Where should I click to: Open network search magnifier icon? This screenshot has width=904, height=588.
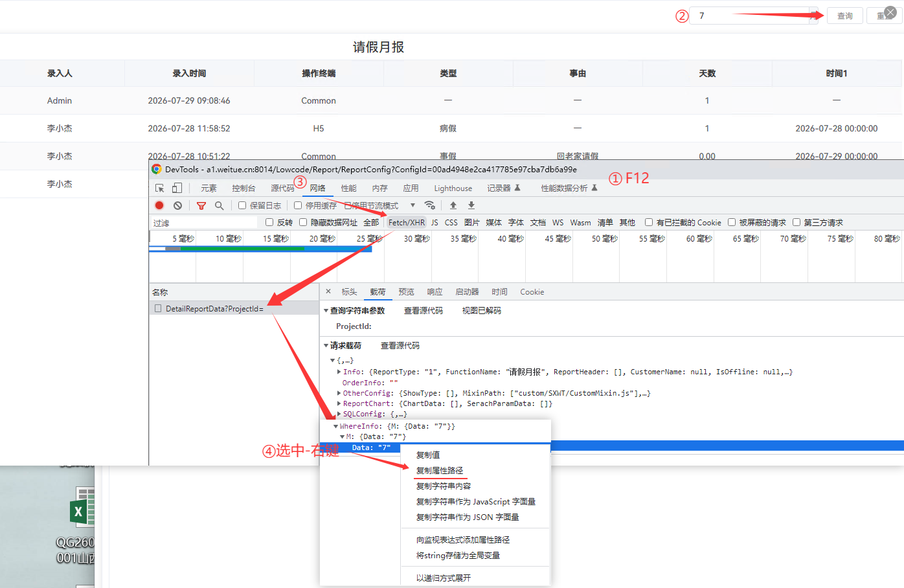[220, 205]
